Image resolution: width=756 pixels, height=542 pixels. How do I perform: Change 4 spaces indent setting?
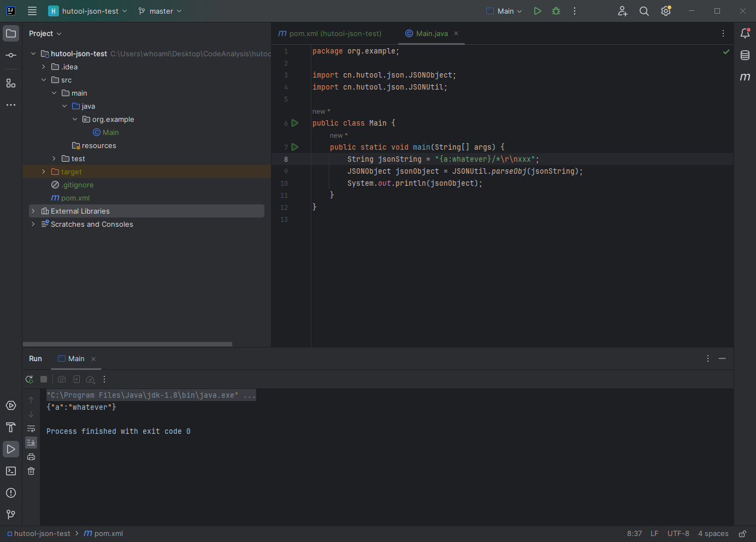click(x=713, y=534)
